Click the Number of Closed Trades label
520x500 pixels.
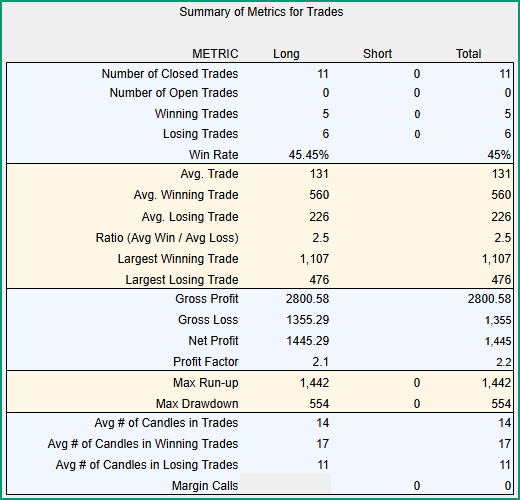click(x=170, y=74)
